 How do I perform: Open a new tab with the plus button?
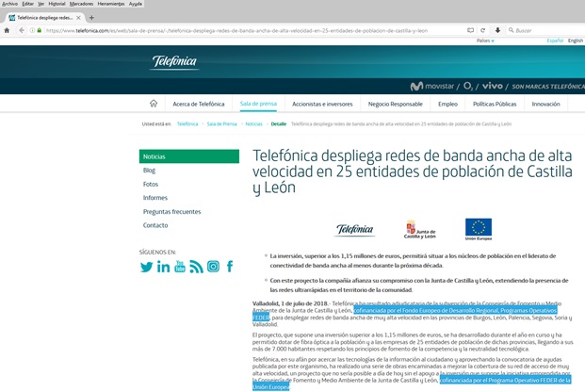pos(91,18)
